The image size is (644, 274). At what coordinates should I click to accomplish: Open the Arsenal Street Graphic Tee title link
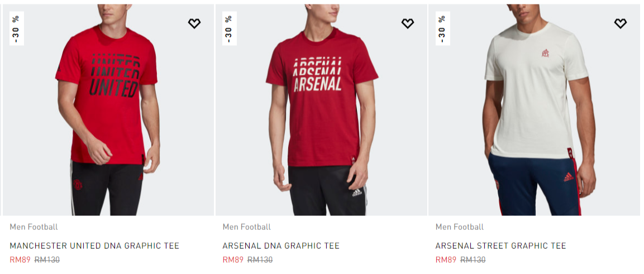click(500, 246)
